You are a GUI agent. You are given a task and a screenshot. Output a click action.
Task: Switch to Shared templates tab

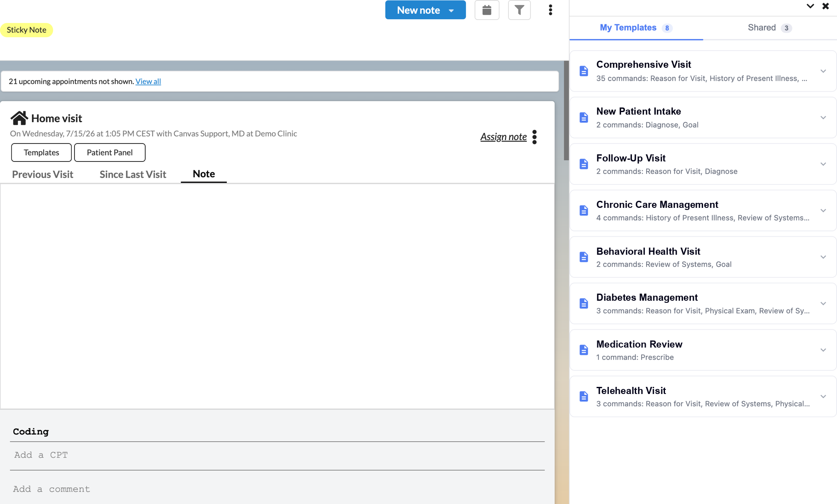770,28
